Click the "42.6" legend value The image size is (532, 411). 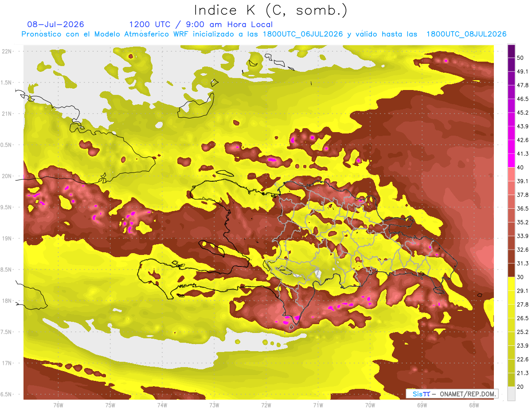pos(522,140)
